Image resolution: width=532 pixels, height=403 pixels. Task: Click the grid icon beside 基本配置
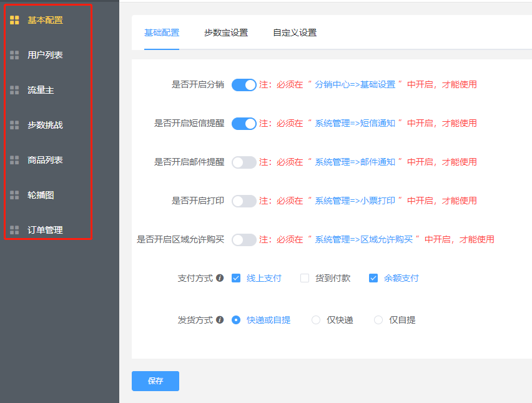[14, 20]
